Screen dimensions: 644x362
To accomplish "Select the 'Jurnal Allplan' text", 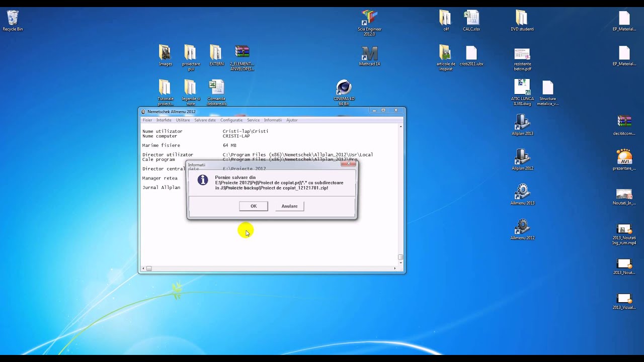I will pos(161,188).
